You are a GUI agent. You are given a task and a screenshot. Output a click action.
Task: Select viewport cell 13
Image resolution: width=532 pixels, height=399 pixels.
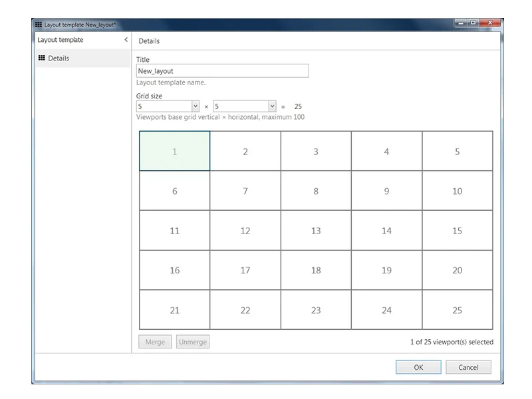(316, 231)
